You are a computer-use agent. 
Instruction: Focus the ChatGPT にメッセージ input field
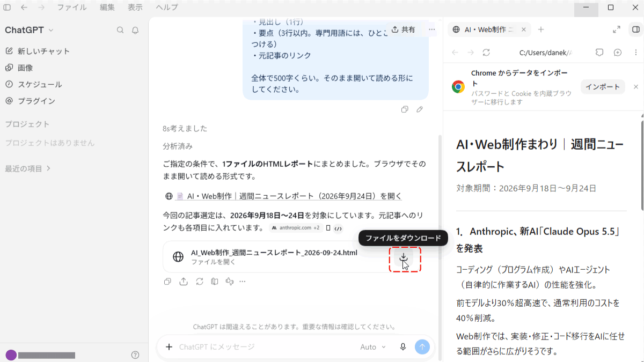(x=263, y=347)
